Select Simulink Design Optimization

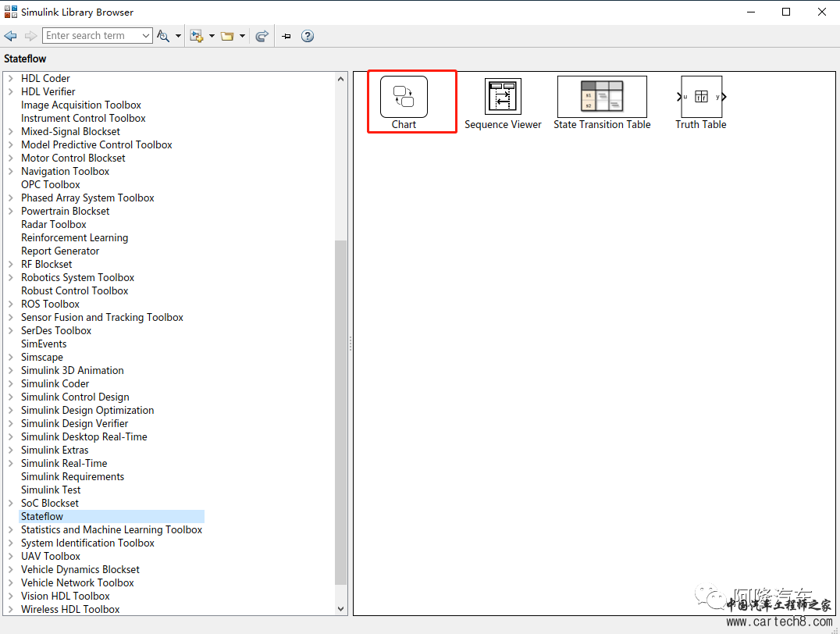87,410
